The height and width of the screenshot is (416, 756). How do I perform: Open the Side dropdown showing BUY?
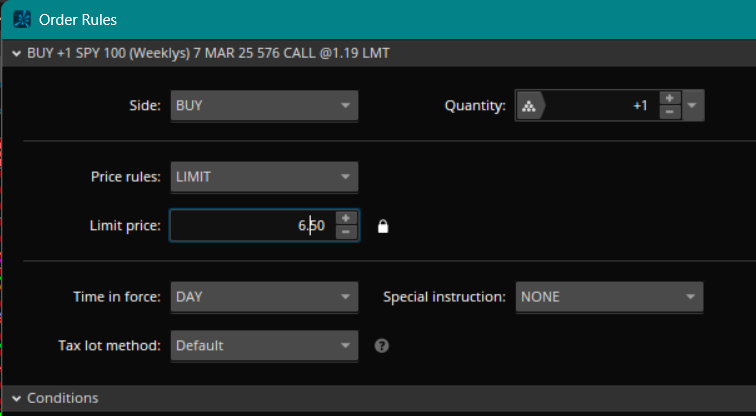point(264,105)
